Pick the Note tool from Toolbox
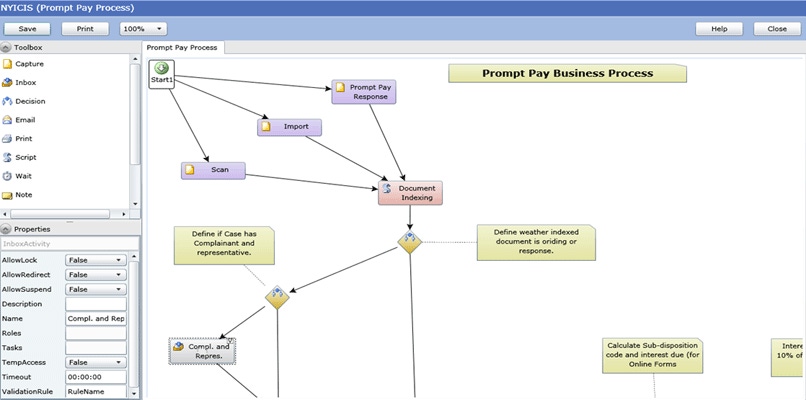806x400 pixels. 8,194
